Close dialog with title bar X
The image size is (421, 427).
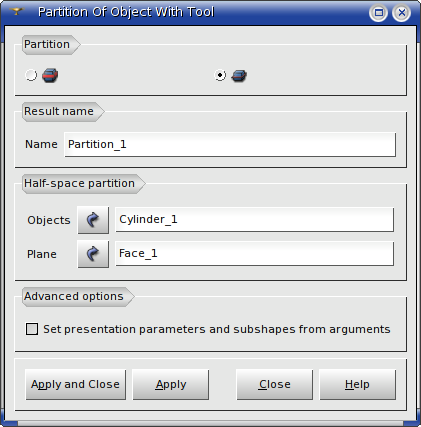(x=402, y=13)
